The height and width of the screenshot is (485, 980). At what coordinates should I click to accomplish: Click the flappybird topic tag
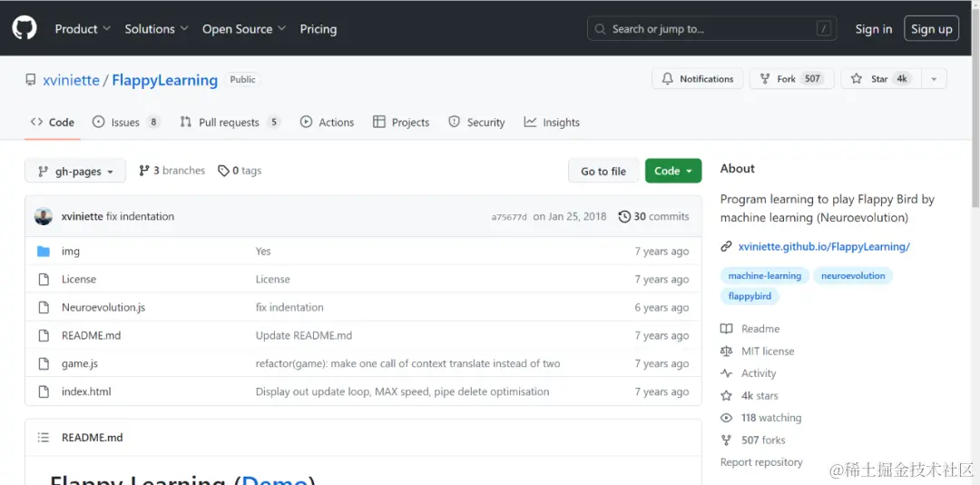[750, 296]
